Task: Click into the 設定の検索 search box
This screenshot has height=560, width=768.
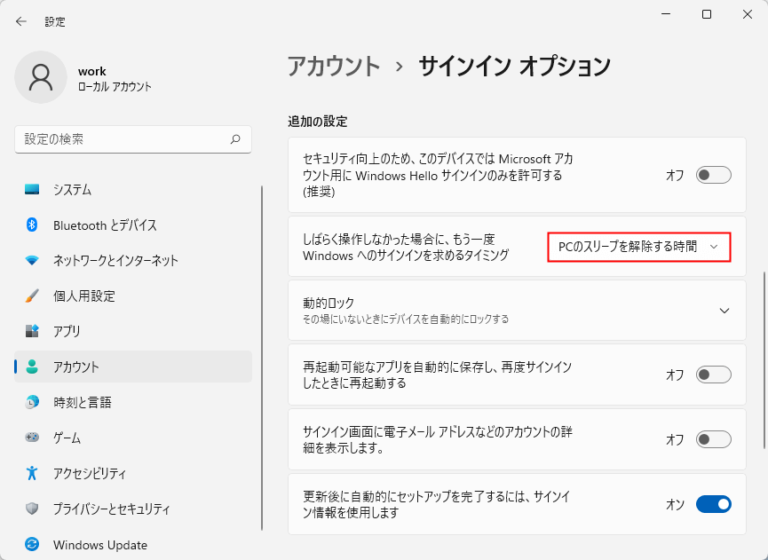Action: [x=133, y=139]
